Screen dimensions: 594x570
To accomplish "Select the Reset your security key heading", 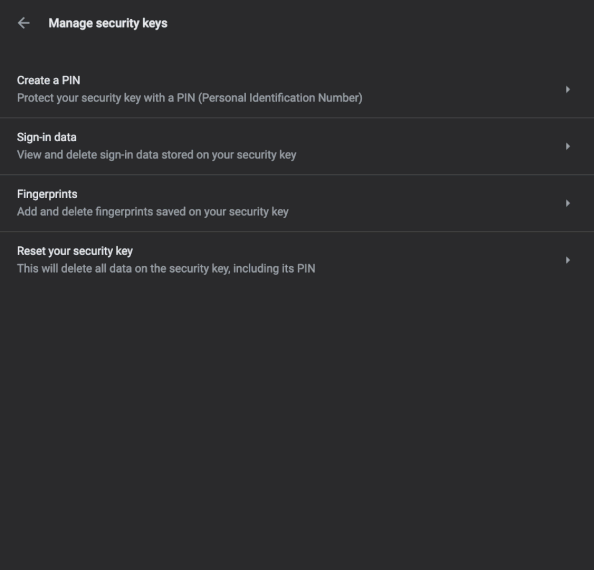I will tap(75, 251).
